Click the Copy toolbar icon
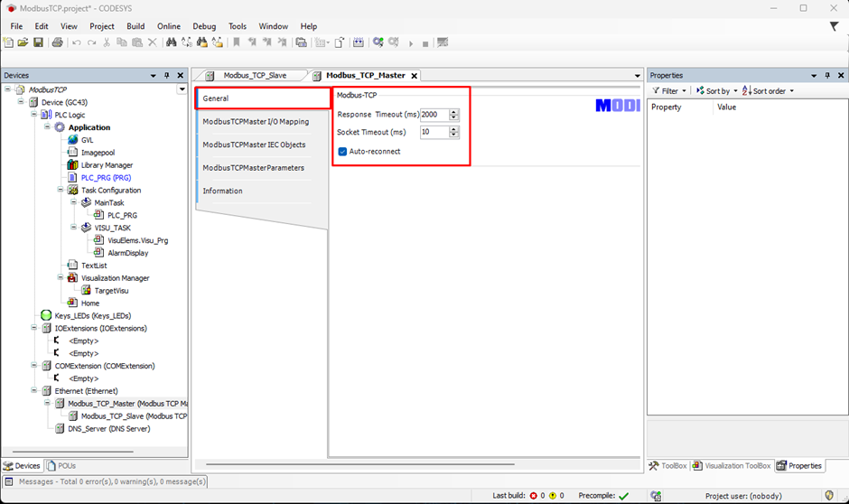Viewport: 849px width, 504px height. pyautogui.click(x=122, y=42)
